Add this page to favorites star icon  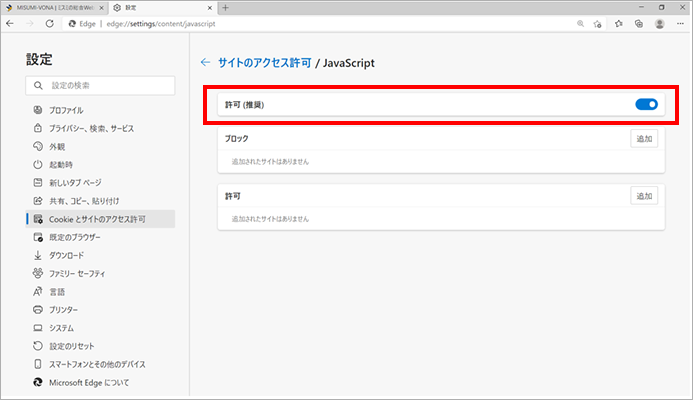(597, 24)
